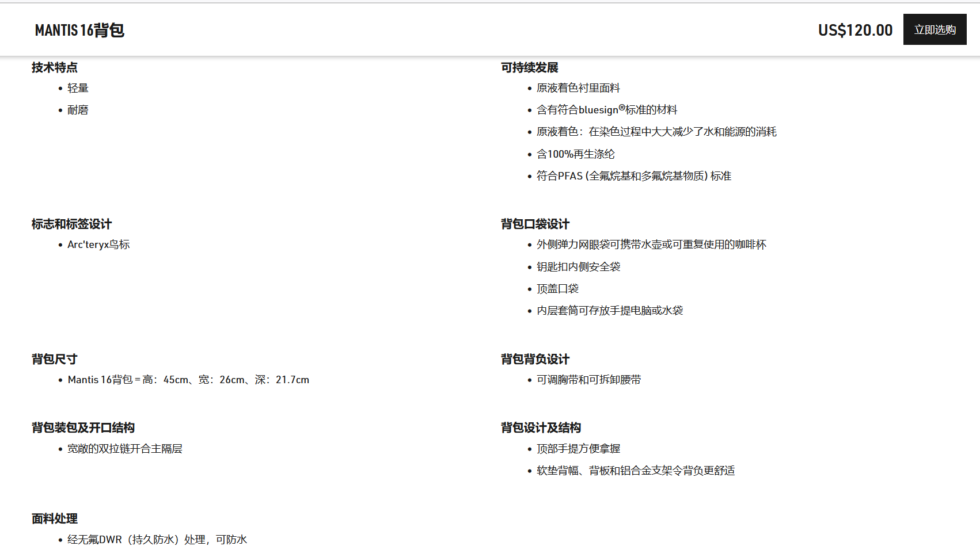Select the 标志和标签设计 heading
This screenshot has width=980, height=546.
72,224
